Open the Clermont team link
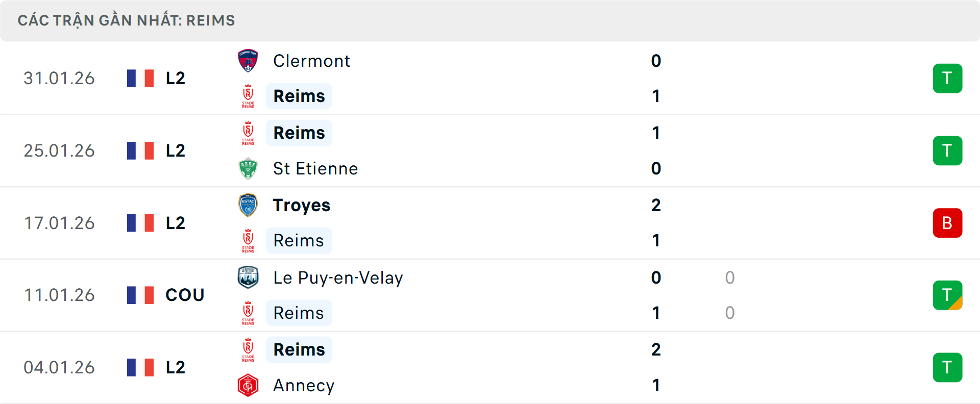Image resolution: width=980 pixels, height=404 pixels. tap(311, 61)
